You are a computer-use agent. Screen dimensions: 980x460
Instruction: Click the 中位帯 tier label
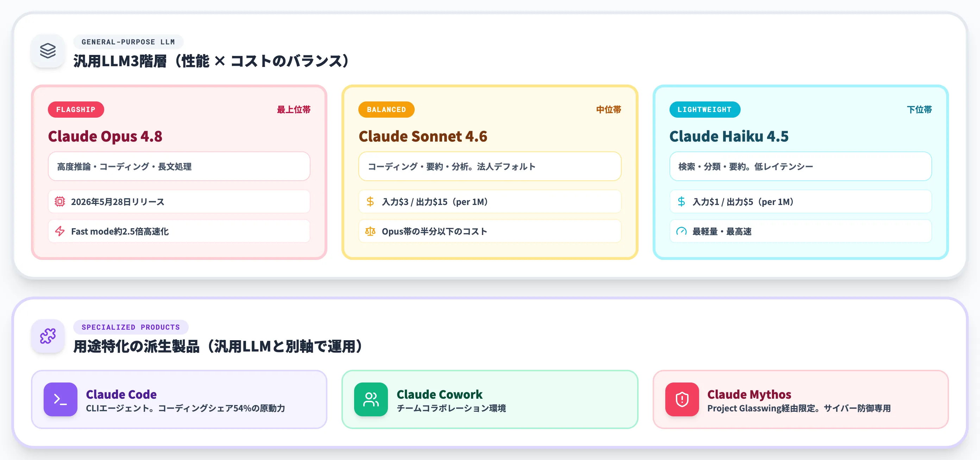tap(608, 110)
